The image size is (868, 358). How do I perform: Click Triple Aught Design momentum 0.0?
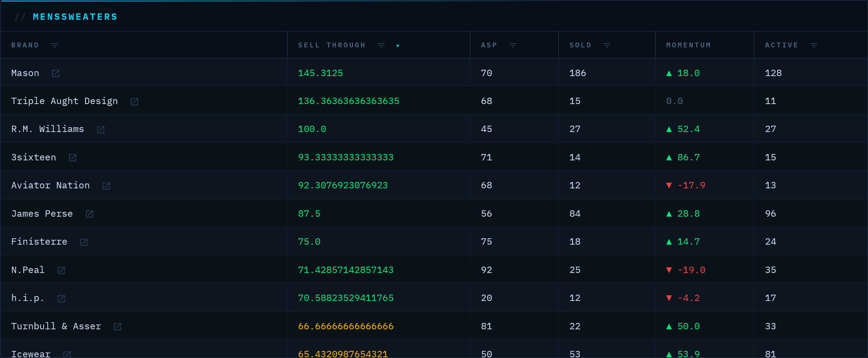(x=674, y=101)
